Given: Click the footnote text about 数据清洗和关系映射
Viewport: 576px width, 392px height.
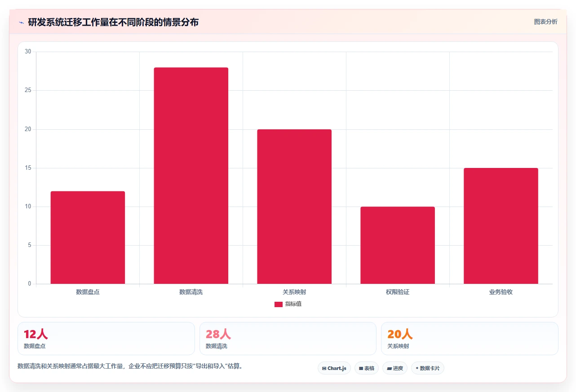Looking at the screenshot, I should (131, 366).
